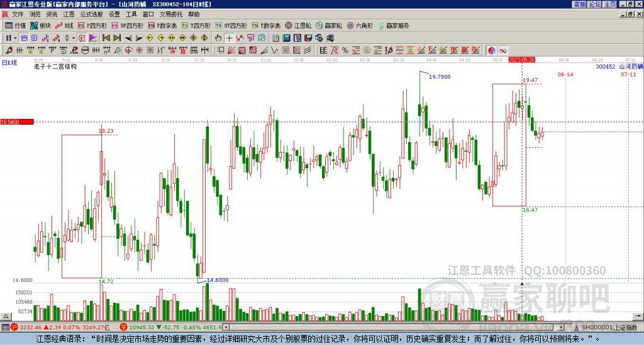This screenshot has width=644, height=345.
Task: Click the colored flag icon
Action: [x=93, y=38]
